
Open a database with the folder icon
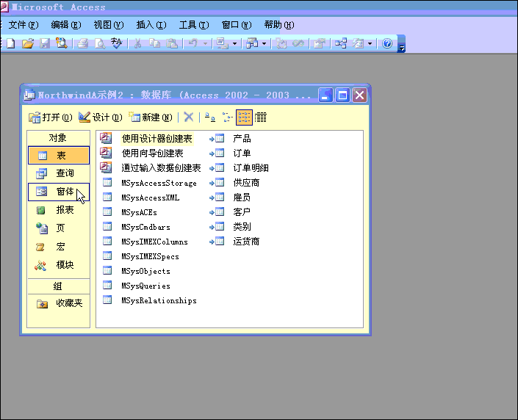click(28, 43)
